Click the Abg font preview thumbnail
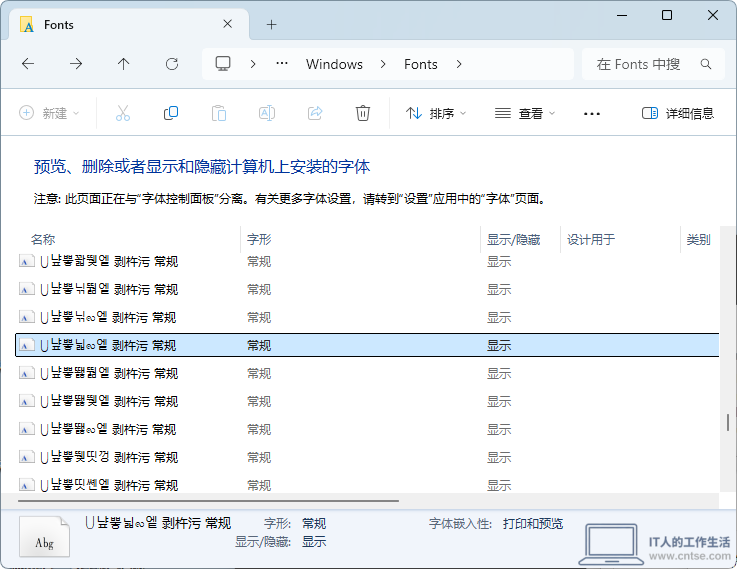This screenshot has height=569, width=737. pyautogui.click(x=45, y=536)
